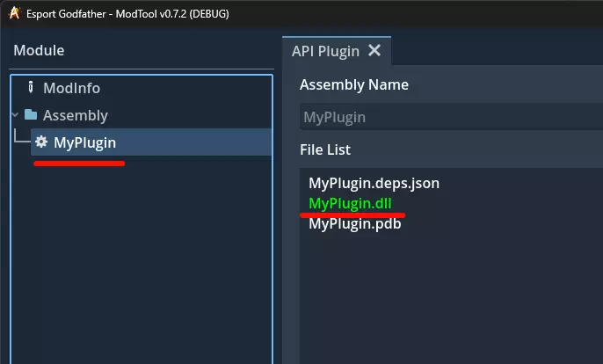Screen dimensions: 603x364
Task: Click the Assembly Name label
Action: pos(353,84)
